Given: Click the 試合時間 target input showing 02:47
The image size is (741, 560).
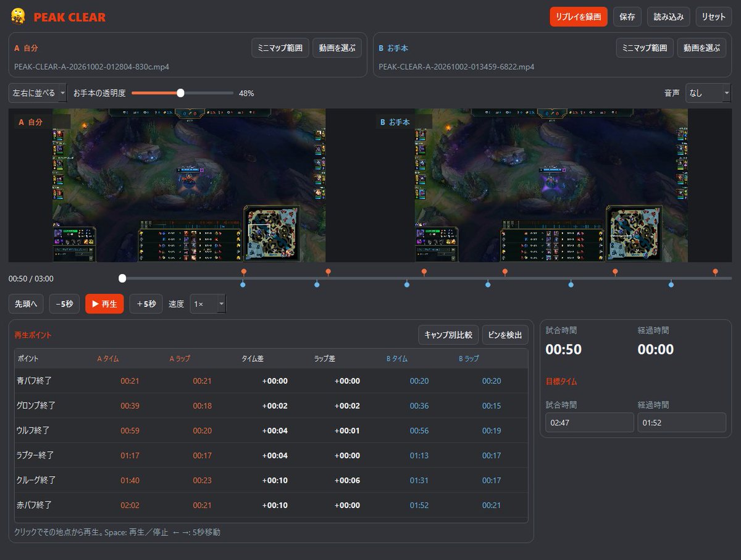Looking at the screenshot, I should [590, 422].
